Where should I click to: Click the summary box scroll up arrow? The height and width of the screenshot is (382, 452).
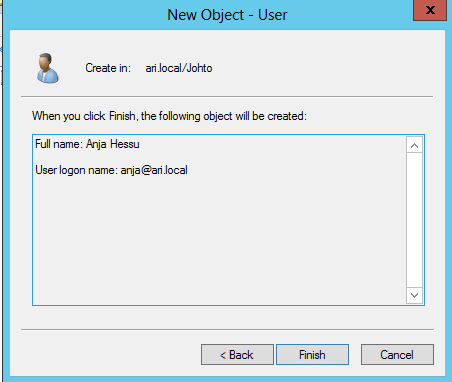pyautogui.click(x=414, y=145)
